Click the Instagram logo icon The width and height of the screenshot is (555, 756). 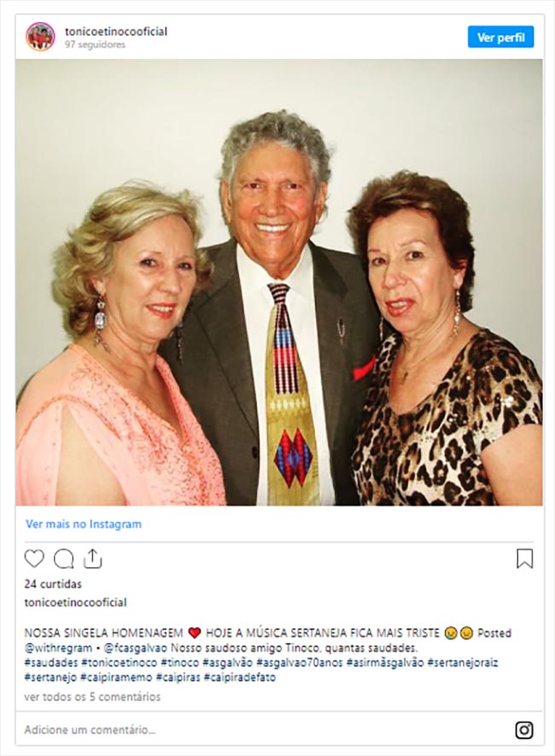click(524, 730)
